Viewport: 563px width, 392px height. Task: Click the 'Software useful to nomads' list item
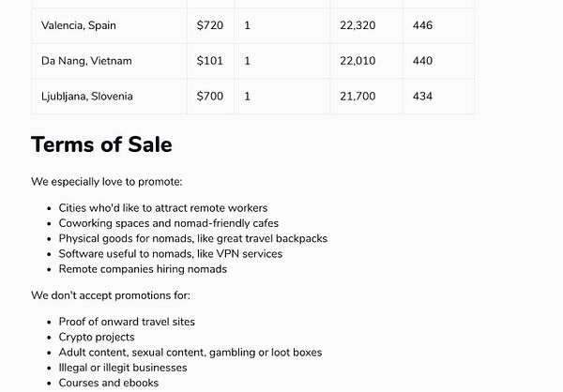click(x=170, y=253)
